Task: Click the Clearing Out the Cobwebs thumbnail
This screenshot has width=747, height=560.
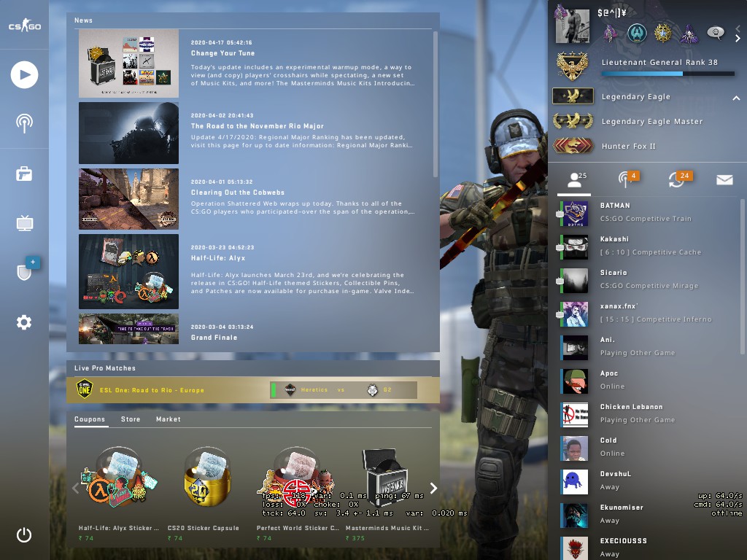Action: (x=128, y=199)
